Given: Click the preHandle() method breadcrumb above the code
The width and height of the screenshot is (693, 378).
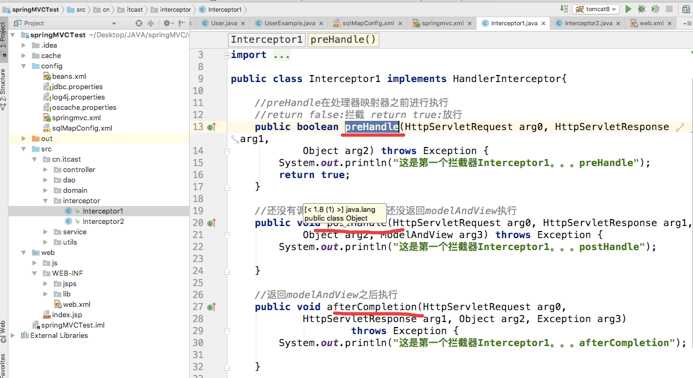Looking at the screenshot, I should (343, 40).
